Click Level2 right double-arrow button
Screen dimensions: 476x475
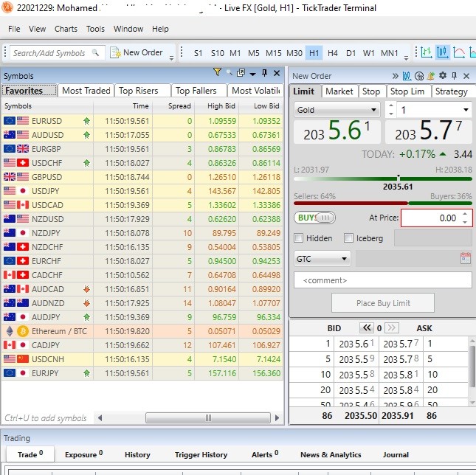392,328
